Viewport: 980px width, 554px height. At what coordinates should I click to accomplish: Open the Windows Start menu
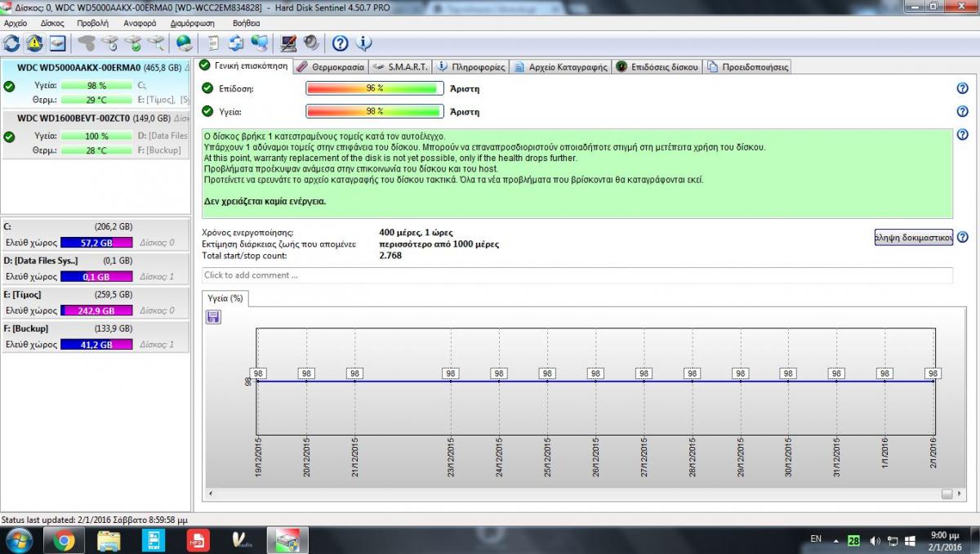point(18,540)
